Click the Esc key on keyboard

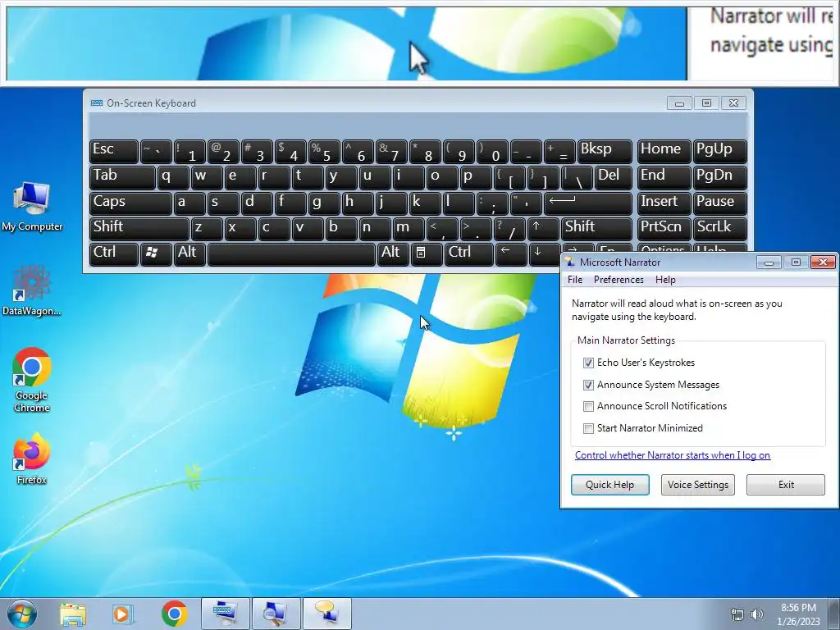(113, 152)
